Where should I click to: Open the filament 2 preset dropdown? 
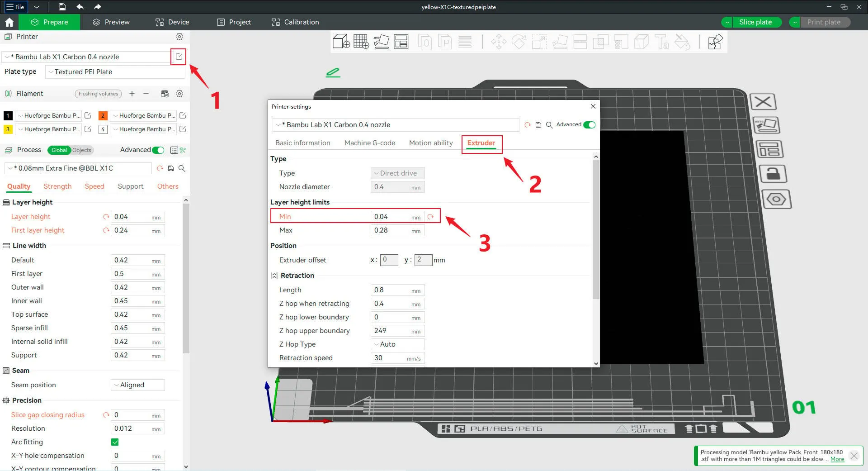(144, 115)
